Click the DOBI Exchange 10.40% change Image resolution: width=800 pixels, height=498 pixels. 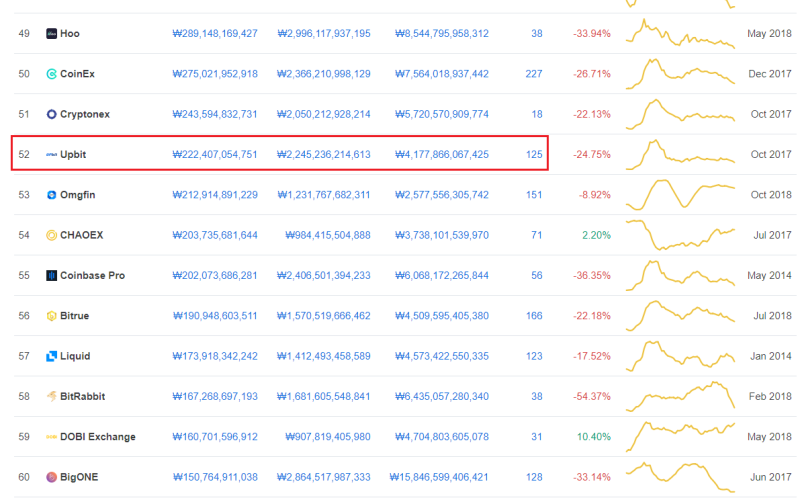pos(593,437)
